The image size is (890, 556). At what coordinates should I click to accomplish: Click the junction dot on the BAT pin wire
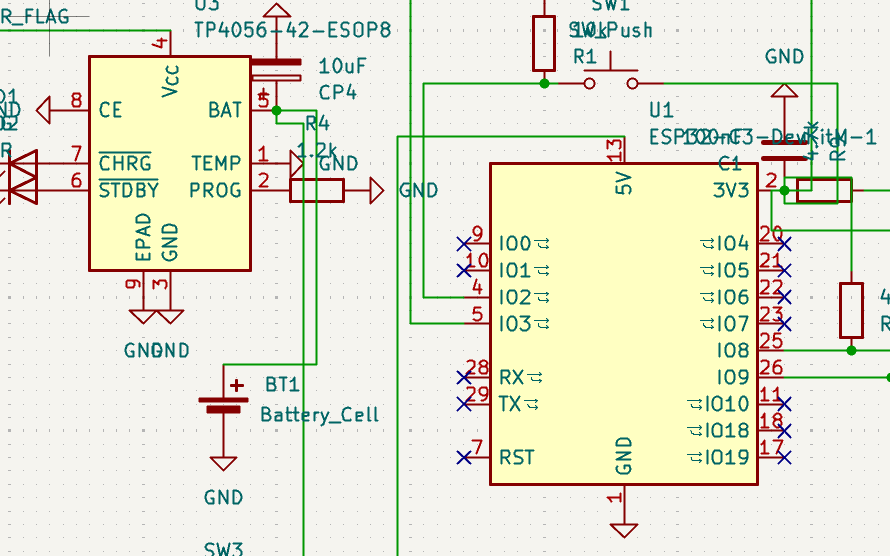click(276, 110)
